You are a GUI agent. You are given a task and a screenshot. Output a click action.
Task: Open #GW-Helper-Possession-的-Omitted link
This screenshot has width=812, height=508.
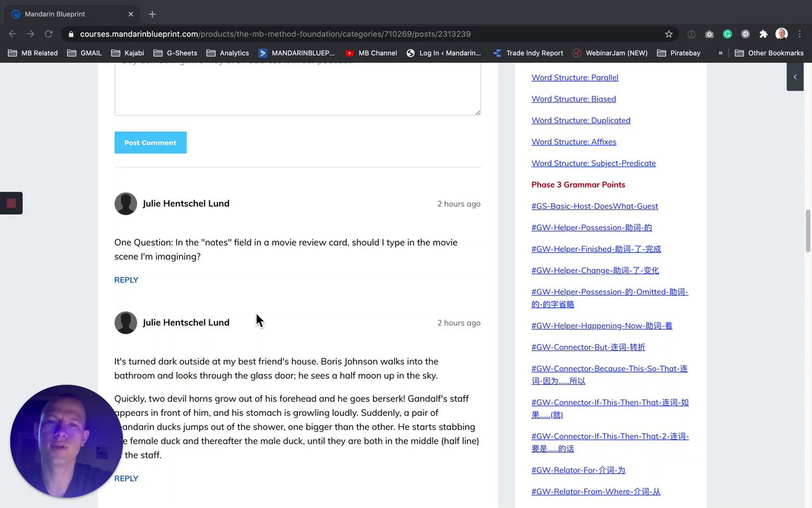(610, 298)
